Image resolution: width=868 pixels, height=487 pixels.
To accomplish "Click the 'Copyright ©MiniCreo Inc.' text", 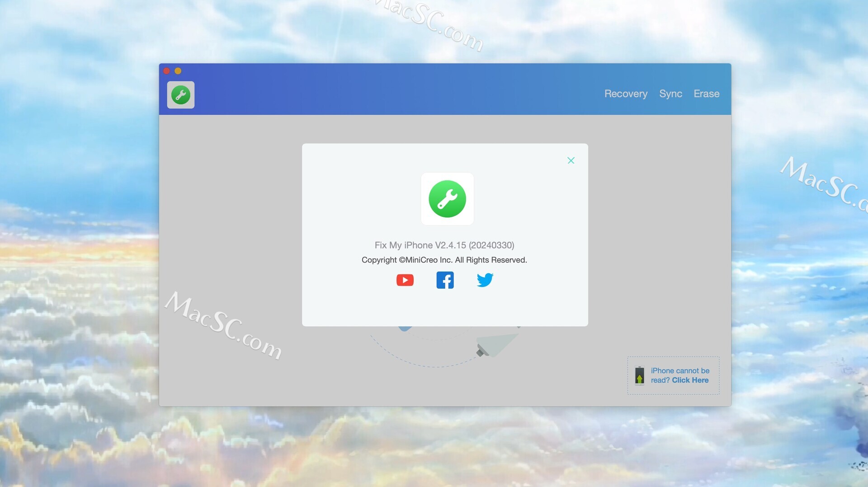I will [407, 260].
